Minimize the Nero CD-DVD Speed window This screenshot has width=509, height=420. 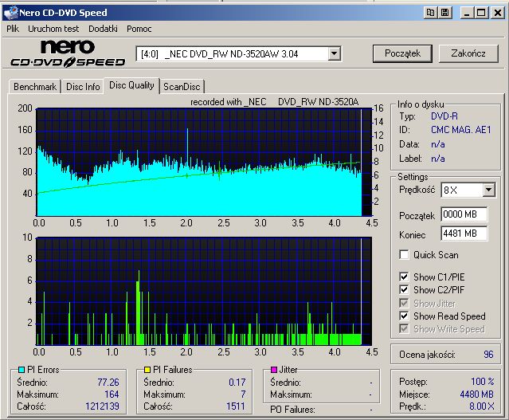click(467, 13)
